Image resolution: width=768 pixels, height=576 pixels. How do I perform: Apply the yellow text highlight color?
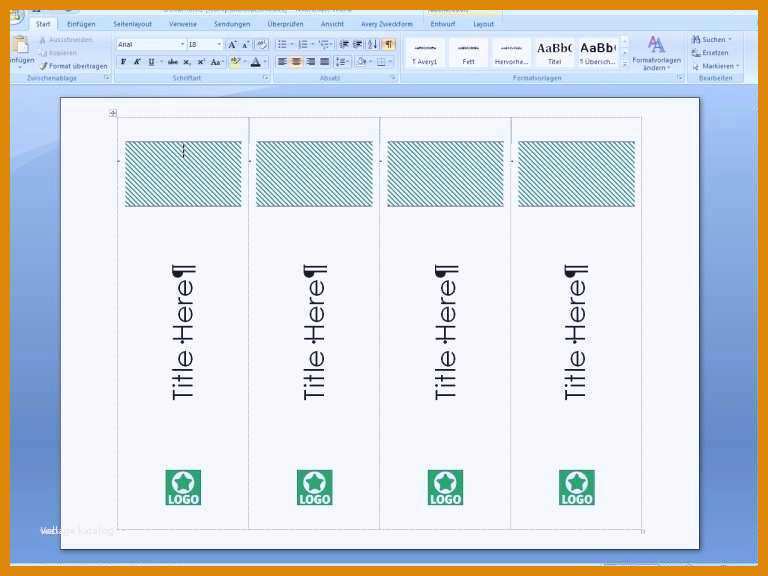click(x=235, y=62)
